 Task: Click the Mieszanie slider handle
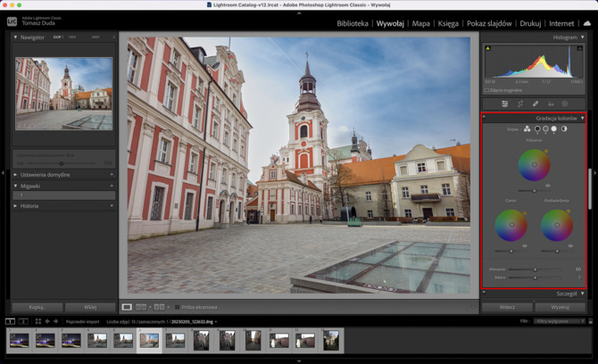[535, 269]
